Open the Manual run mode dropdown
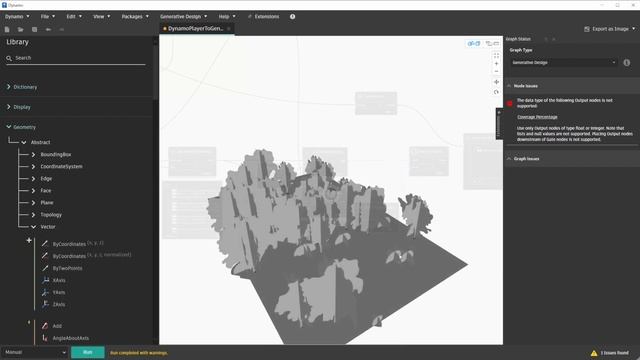 pyautogui.click(x=35, y=352)
